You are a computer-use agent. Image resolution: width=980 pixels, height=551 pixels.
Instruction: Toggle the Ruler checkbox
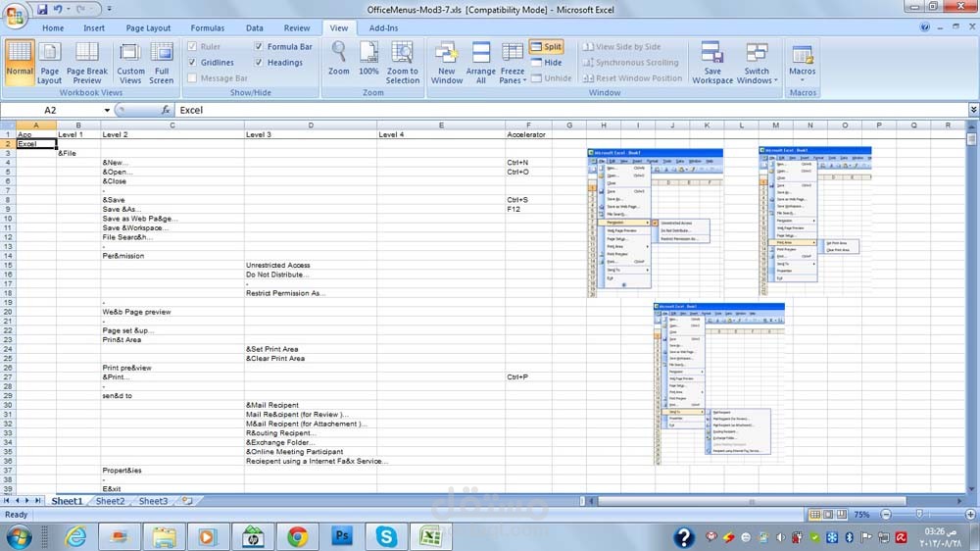(192, 46)
